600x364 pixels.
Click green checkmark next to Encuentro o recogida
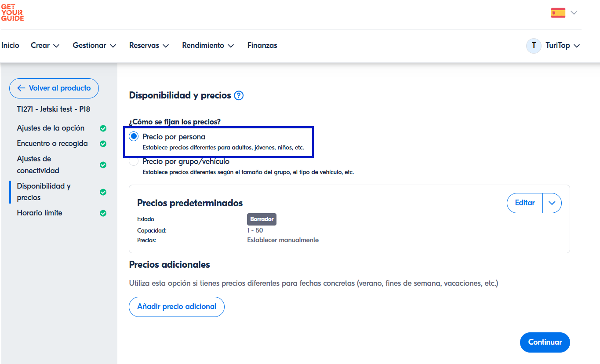tap(103, 144)
